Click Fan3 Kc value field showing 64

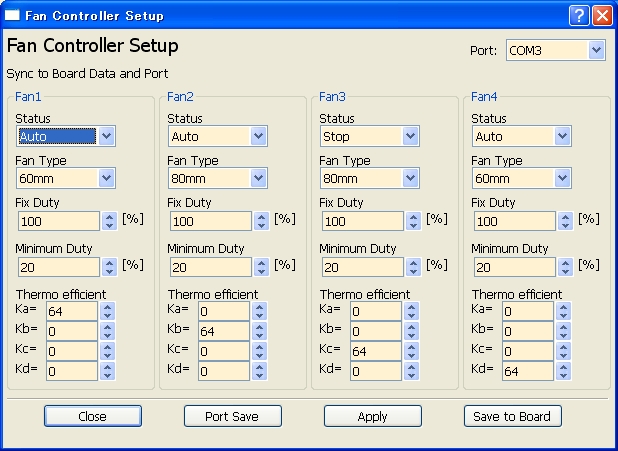point(376,351)
